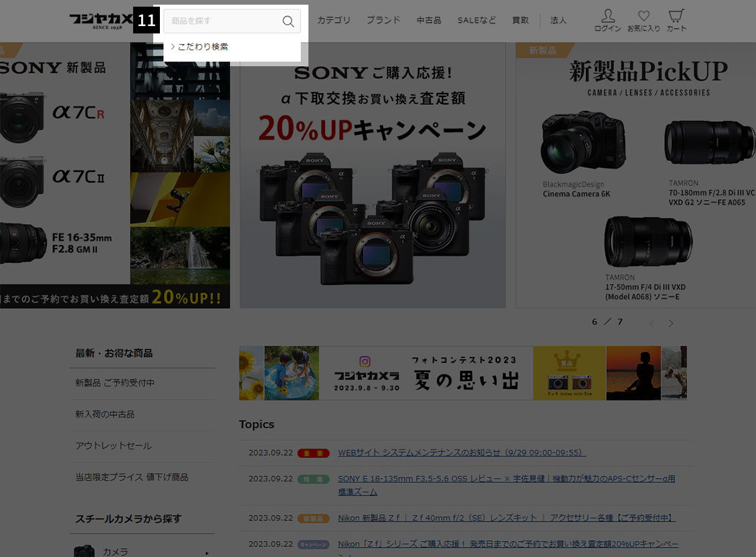Open the SALEなど menu
Screen dimensions: 756x557
click(x=476, y=20)
